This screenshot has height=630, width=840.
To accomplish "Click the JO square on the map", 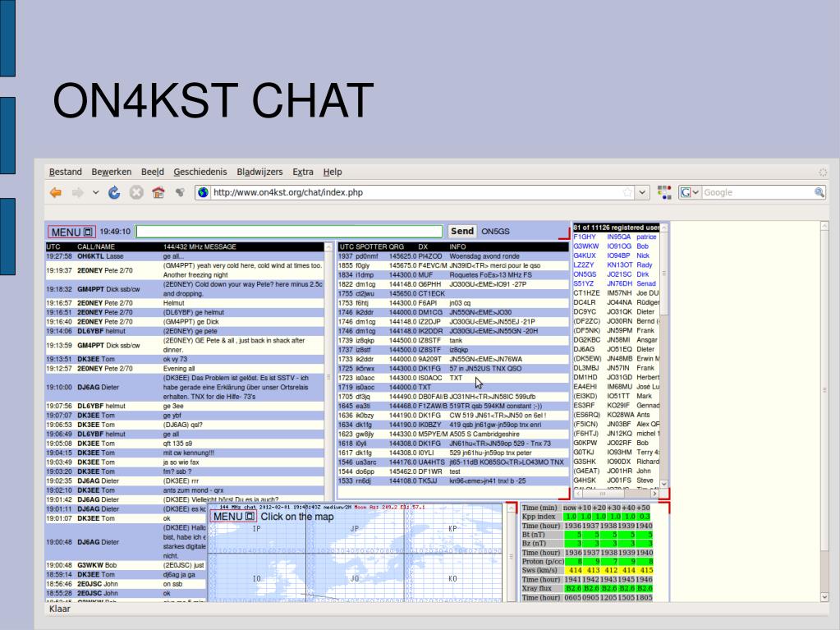I will [355, 578].
